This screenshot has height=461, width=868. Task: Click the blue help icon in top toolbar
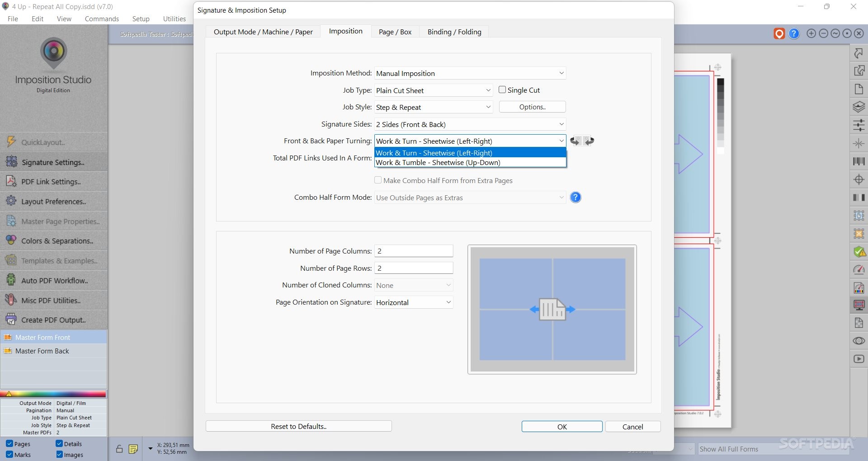(794, 33)
